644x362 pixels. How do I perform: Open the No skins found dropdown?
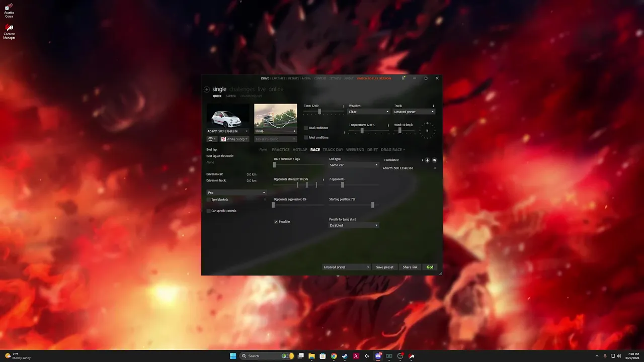(275, 139)
